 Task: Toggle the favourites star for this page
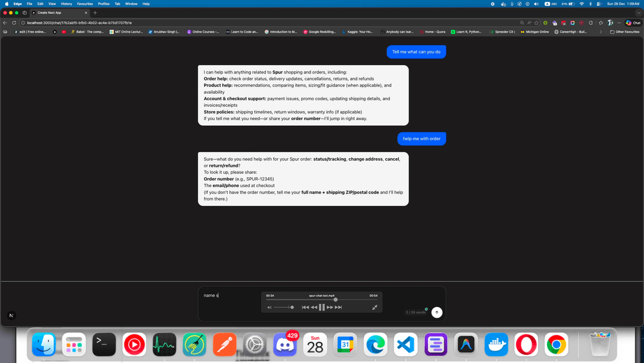[x=536, y=22]
